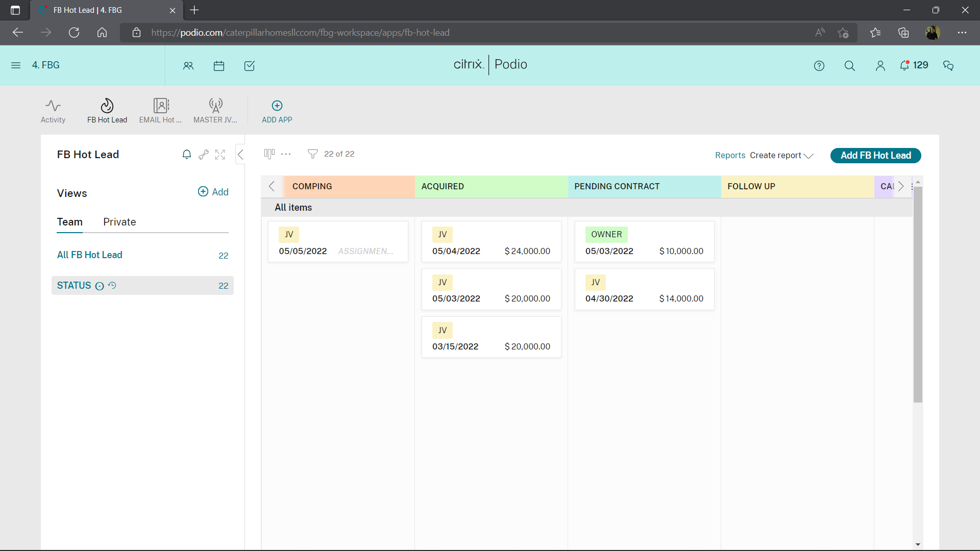The image size is (980, 551).
Task: Collapse the views sidebar panel arrow
Action: (240, 155)
